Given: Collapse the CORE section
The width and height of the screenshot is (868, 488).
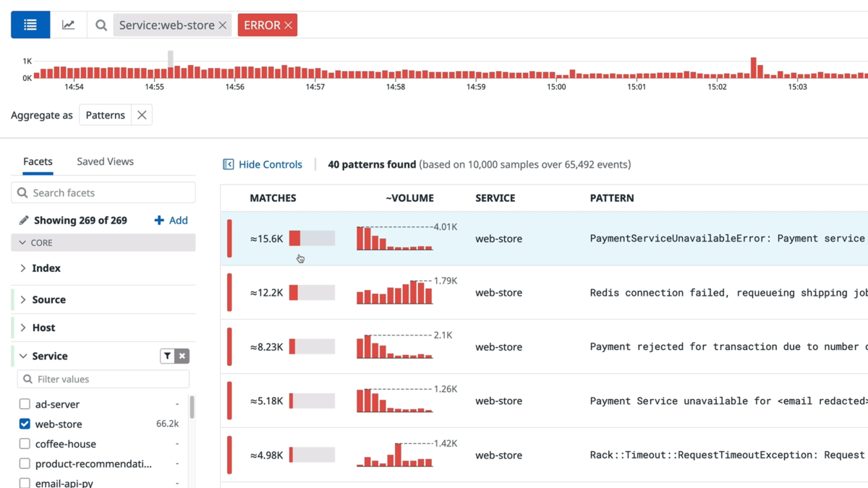Looking at the screenshot, I should point(22,242).
